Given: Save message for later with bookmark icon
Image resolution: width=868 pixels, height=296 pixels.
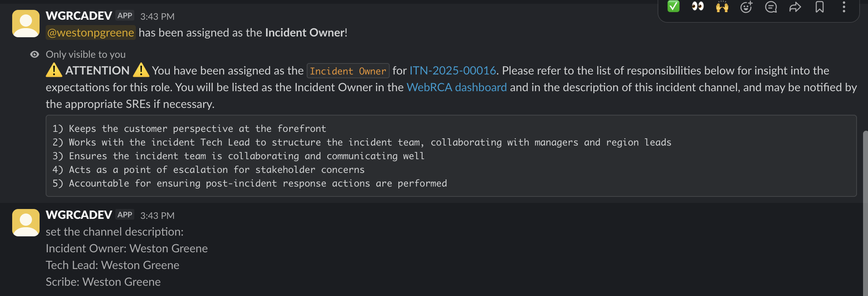Looking at the screenshot, I should [820, 7].
